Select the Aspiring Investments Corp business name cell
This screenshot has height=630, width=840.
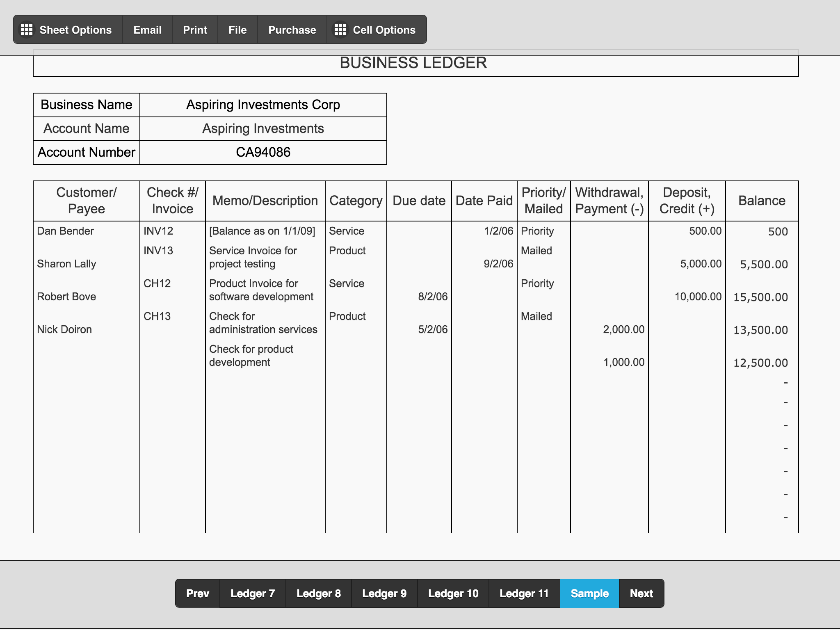tap(263, 105)
